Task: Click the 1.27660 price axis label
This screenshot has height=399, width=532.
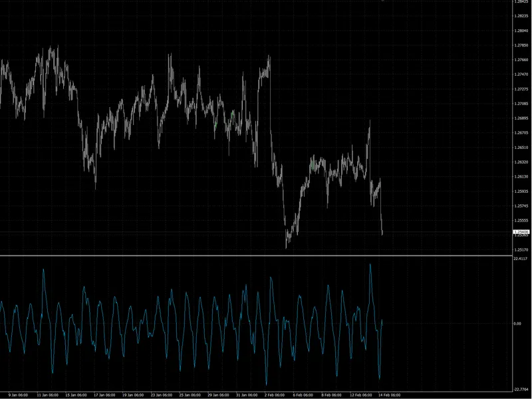Action: [x=521, y=60]
